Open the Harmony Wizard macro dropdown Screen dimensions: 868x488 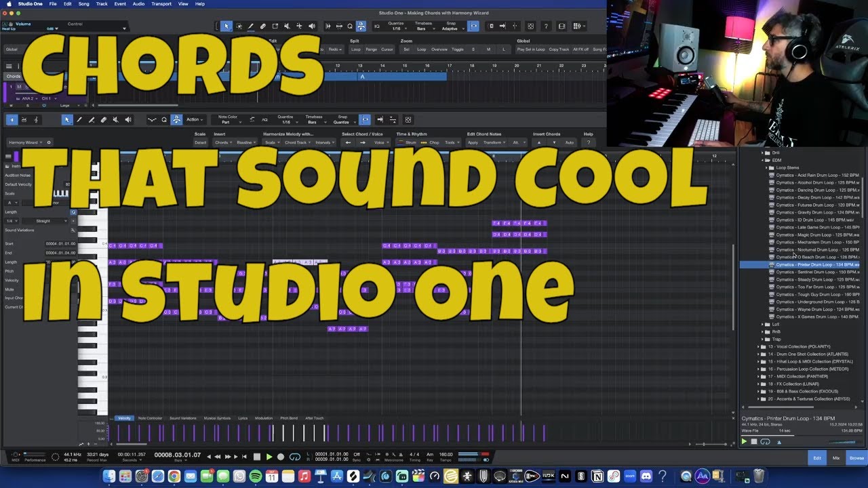click(26, 142)
